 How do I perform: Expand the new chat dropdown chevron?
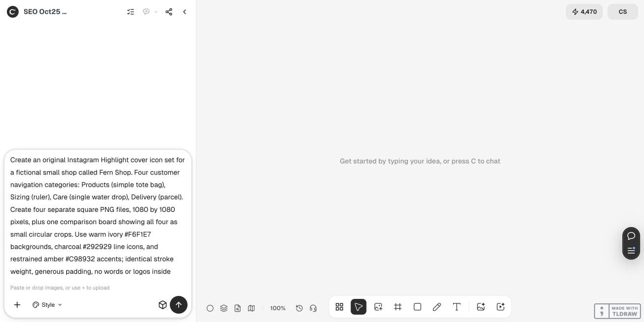point(156,12)
